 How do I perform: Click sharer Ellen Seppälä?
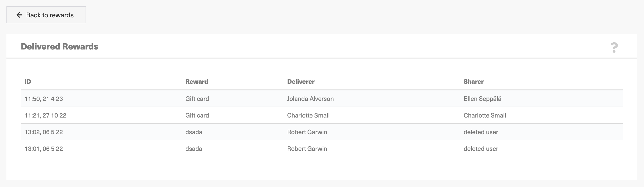coord(482,99)
